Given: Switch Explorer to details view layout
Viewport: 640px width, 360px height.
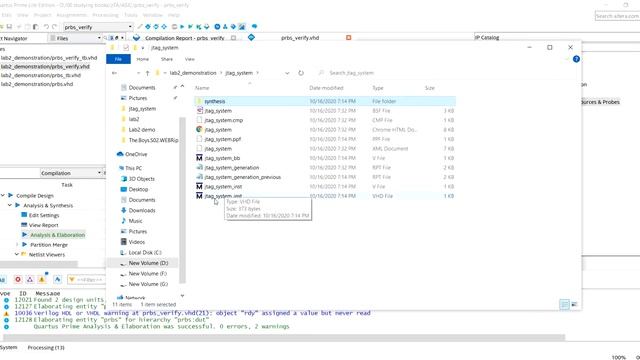Looking at the screenshot, I should click(564, 304).
